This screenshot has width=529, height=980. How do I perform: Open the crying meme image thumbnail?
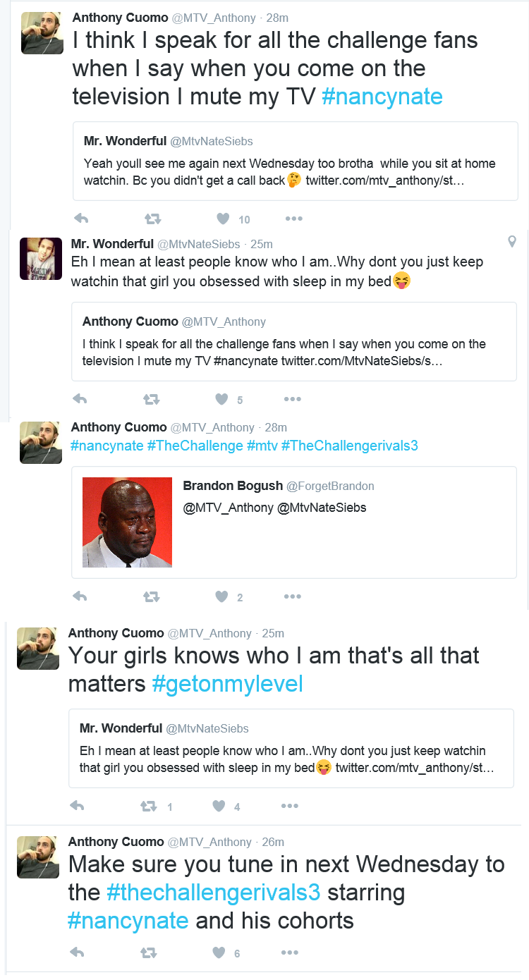pyautogui.click(x=127, y=522)
